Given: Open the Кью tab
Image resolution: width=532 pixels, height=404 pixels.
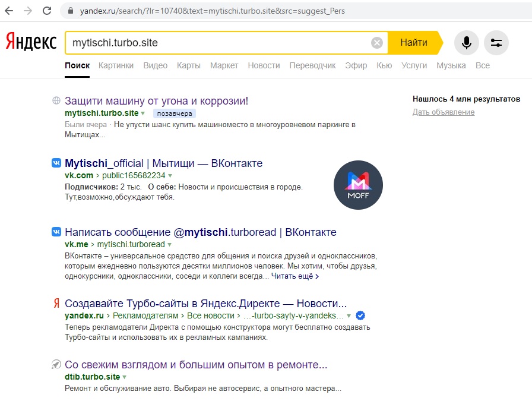Looking at the screenshot, I should tap(384, 65).
